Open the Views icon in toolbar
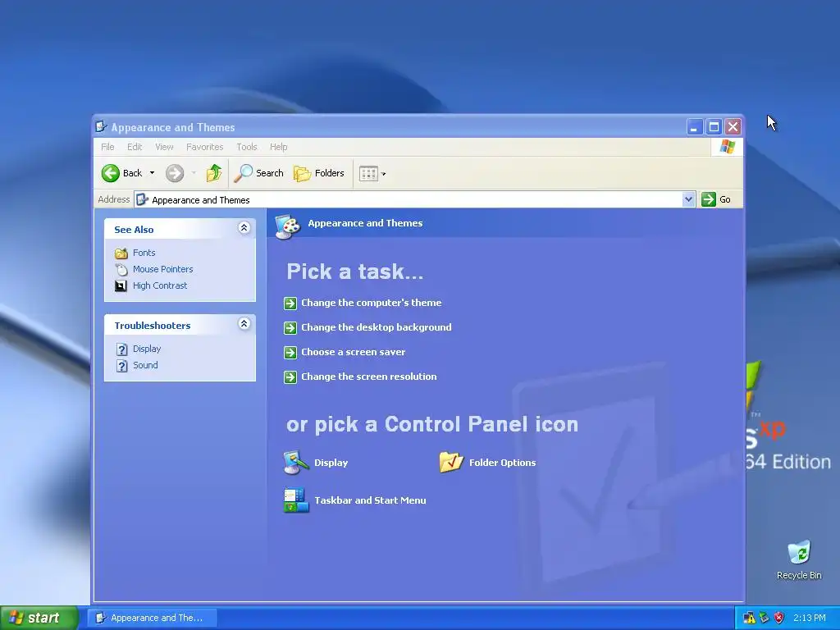 click(368, 174)
